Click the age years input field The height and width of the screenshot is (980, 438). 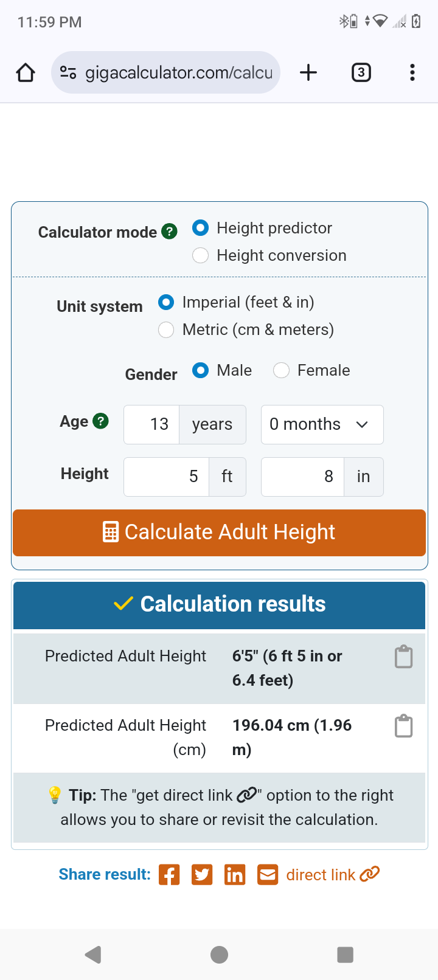point(152,424)
